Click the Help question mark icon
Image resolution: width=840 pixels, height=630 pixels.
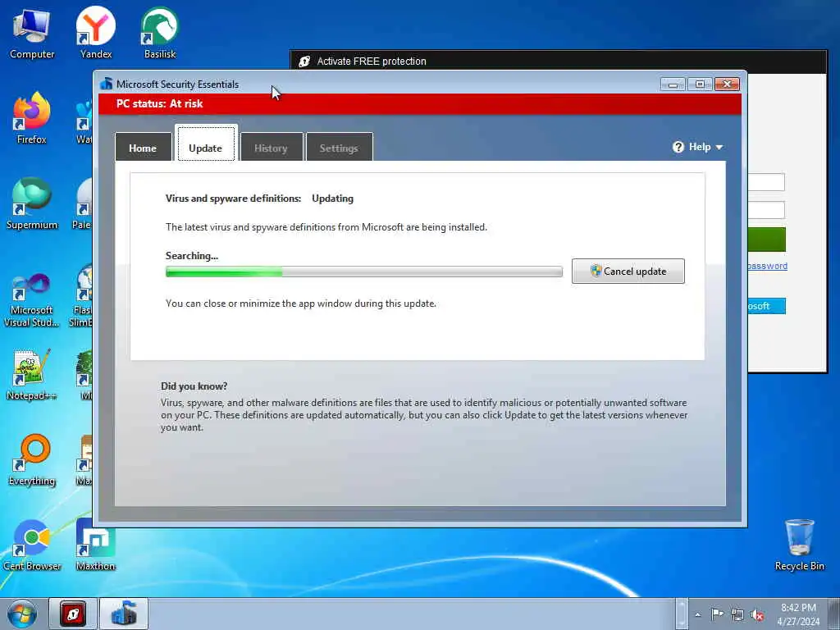[x=678, y=147]
